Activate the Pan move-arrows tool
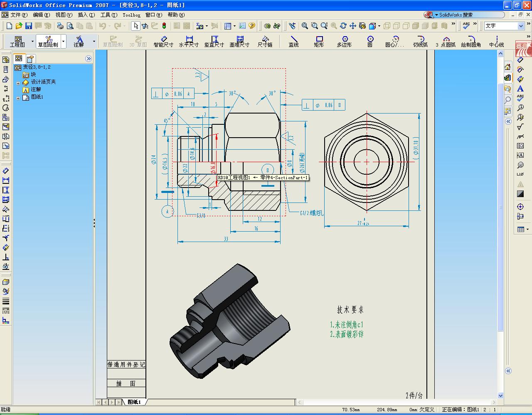Screen dimensions: 532x415 [352, 26]
